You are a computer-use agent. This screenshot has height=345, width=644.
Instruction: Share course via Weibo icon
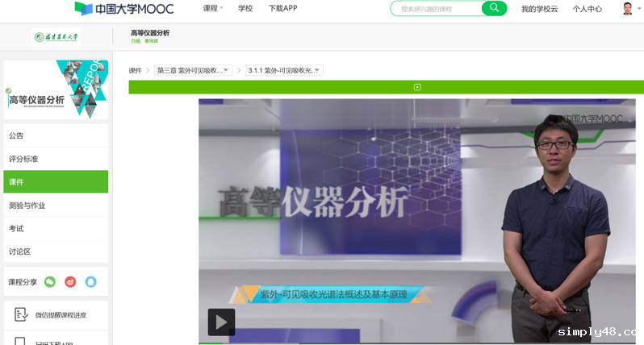tap(70, 281)
